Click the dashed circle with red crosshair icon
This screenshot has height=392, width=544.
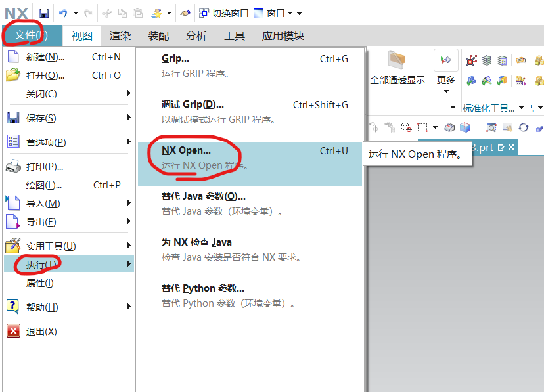point(406,127)
